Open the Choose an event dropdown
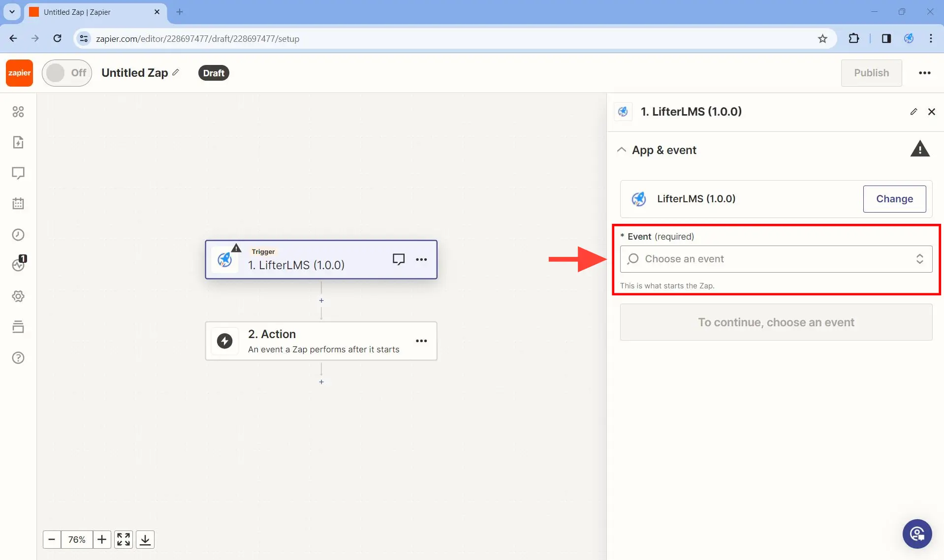Viewport: 944px width, 560px height. [776, 259]
